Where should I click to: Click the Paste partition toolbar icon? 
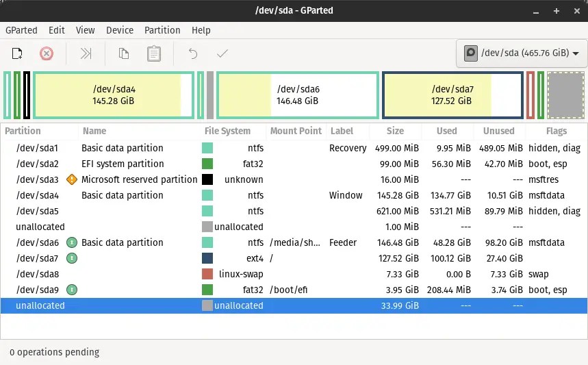click(x=154, y=53)
